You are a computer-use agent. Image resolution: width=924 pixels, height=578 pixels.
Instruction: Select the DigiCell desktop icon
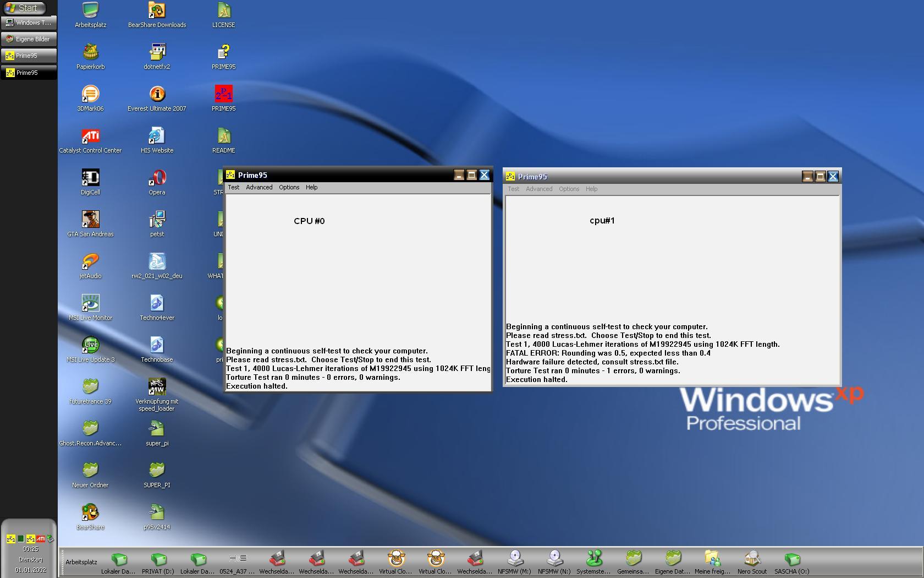pos(90,182)
